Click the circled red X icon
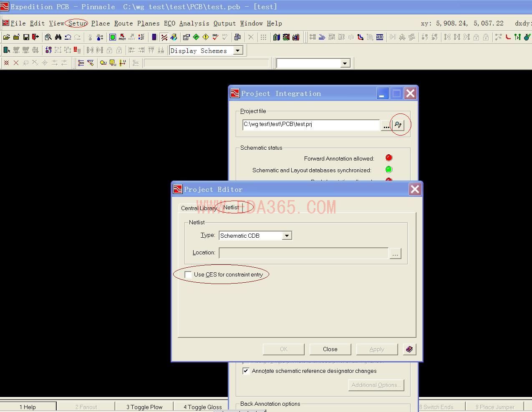Viewport: 532px width, 412px height. click(6, 63)
